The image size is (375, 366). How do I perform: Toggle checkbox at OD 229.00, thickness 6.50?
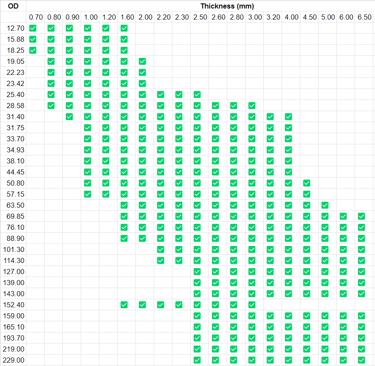tap(361, 360)
